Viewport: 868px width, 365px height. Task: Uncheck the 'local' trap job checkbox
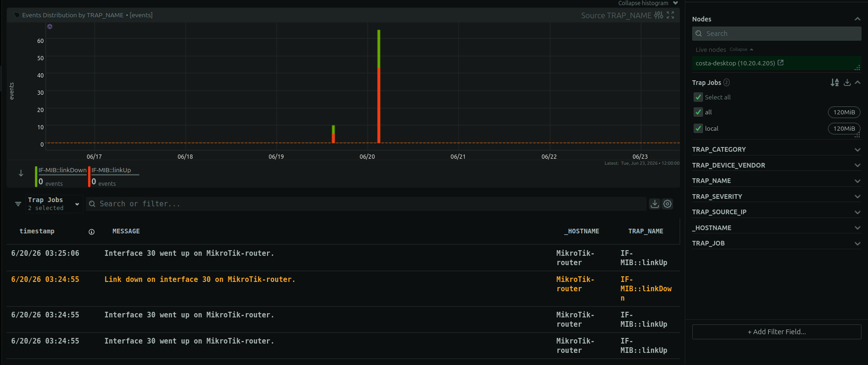click(698, 128)
